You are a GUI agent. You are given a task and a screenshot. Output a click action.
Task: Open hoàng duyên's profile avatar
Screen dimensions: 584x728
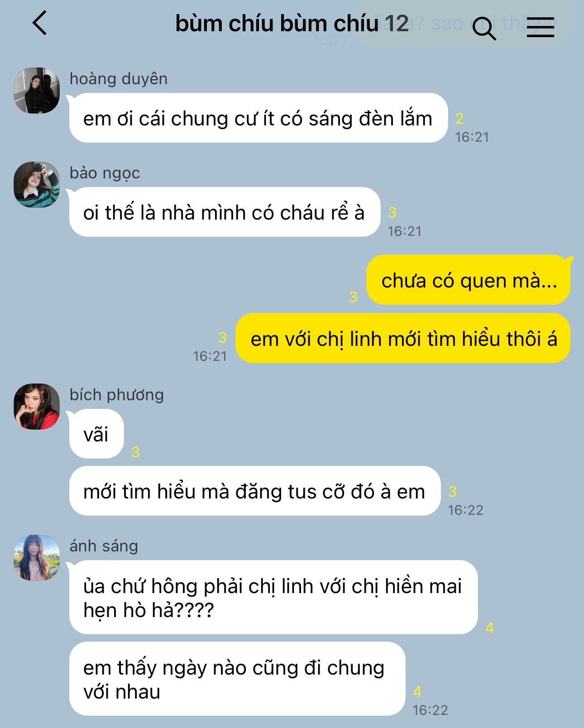coord(37,91)
